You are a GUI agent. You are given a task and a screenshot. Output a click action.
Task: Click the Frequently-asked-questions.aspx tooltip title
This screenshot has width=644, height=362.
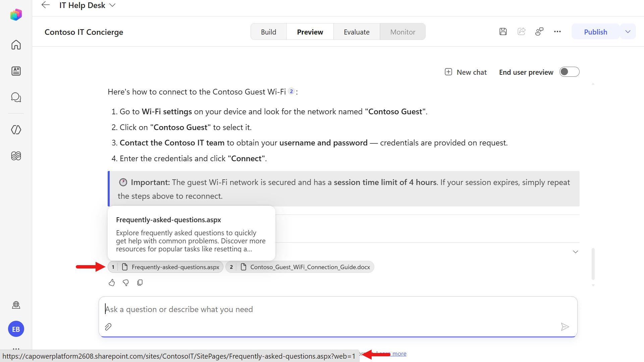click(168, 220)
